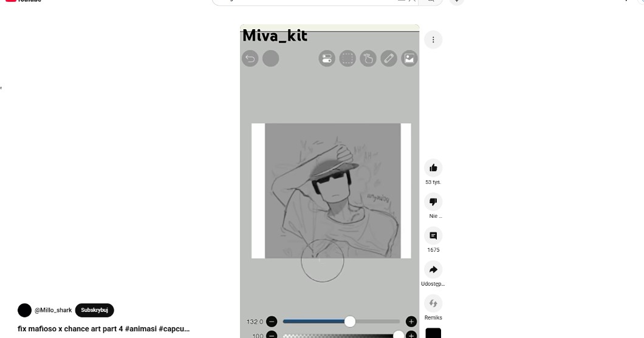Decrease brush size with minus button

tap(272, 322)
